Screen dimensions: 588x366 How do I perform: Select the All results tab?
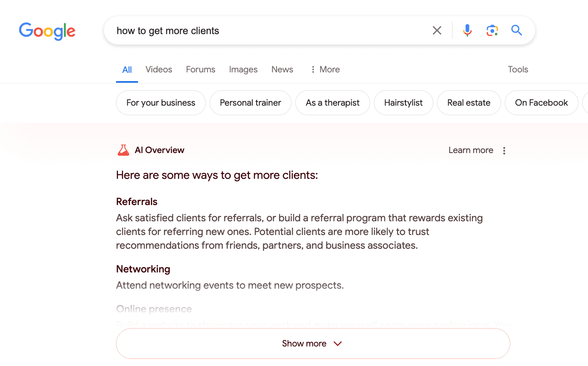127,70
